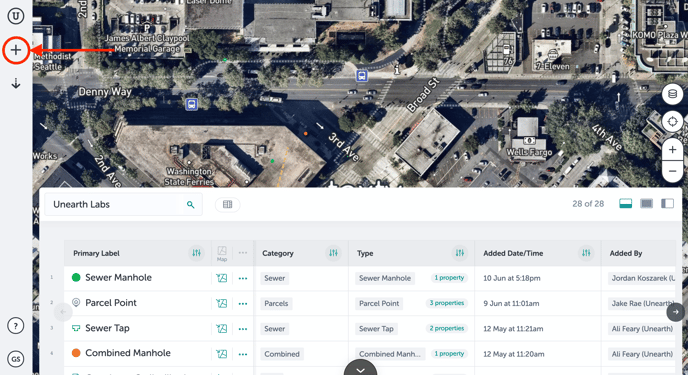Show Sewer Manhole on the map
The width and height of the screenshot is (688, 375).
(222, 278)
